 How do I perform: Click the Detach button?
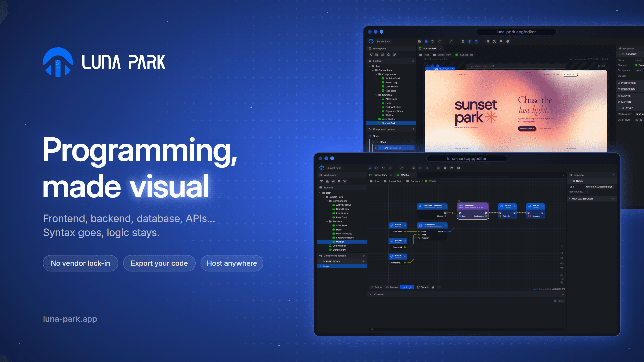[x=423, y=287]
